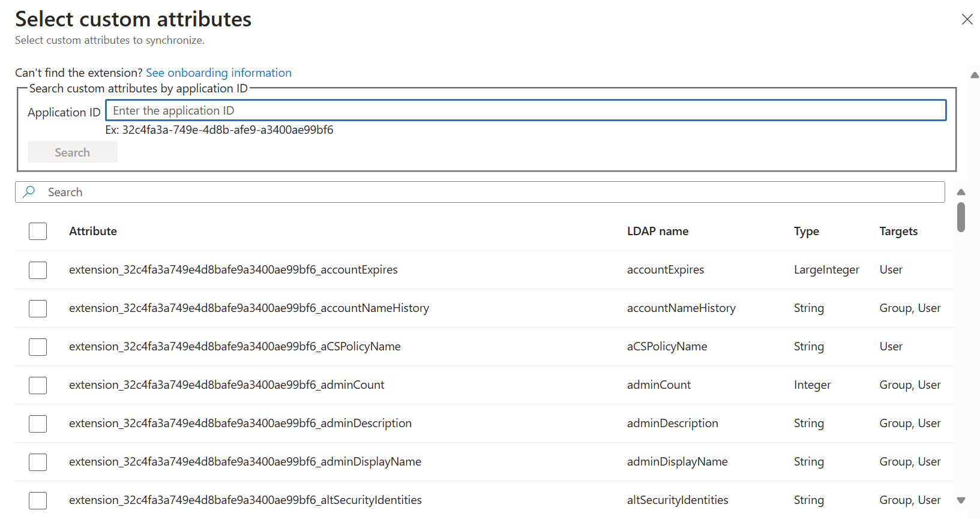
Task: Check the adminDescription attribute box
Action: click(x=38, y=424)
